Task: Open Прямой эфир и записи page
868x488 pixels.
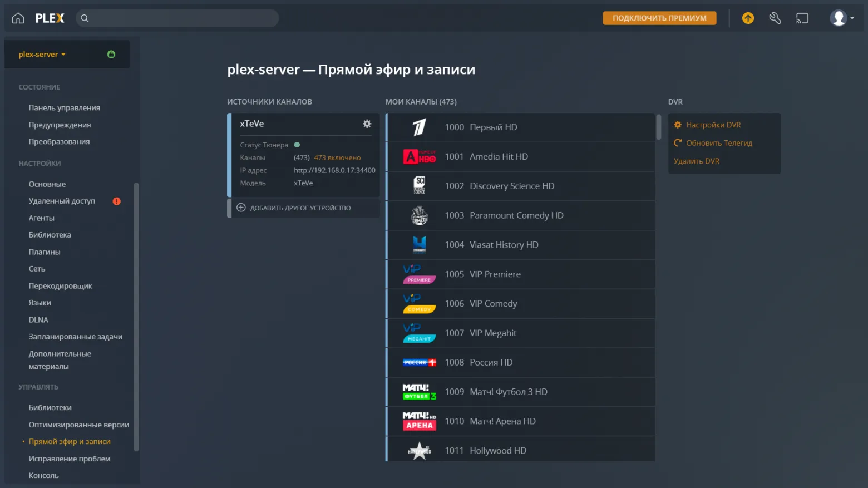Action: [x=70, y=442]
